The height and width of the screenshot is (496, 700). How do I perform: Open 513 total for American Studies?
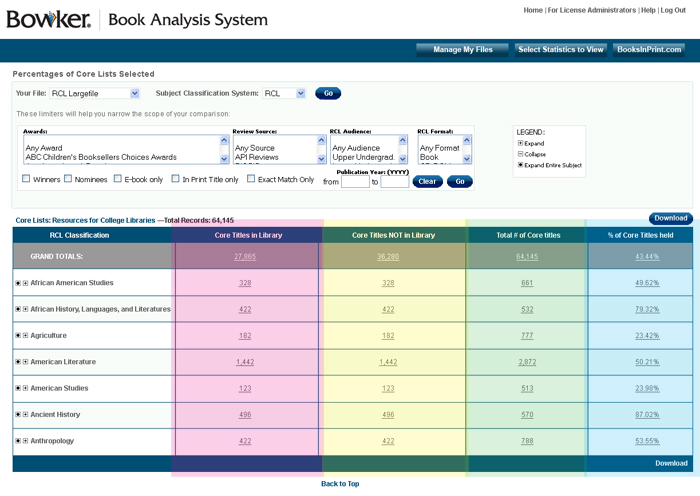pos(527,388)
